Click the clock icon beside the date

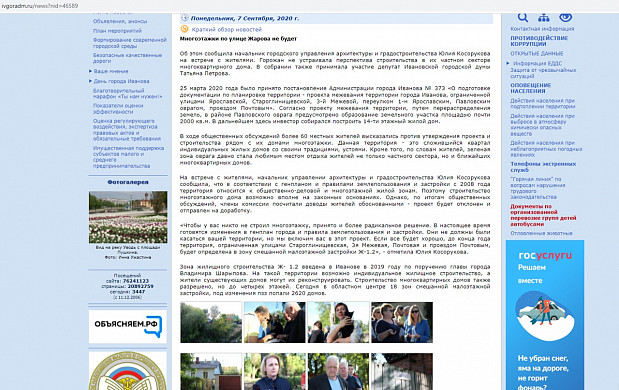pos(184,18)
